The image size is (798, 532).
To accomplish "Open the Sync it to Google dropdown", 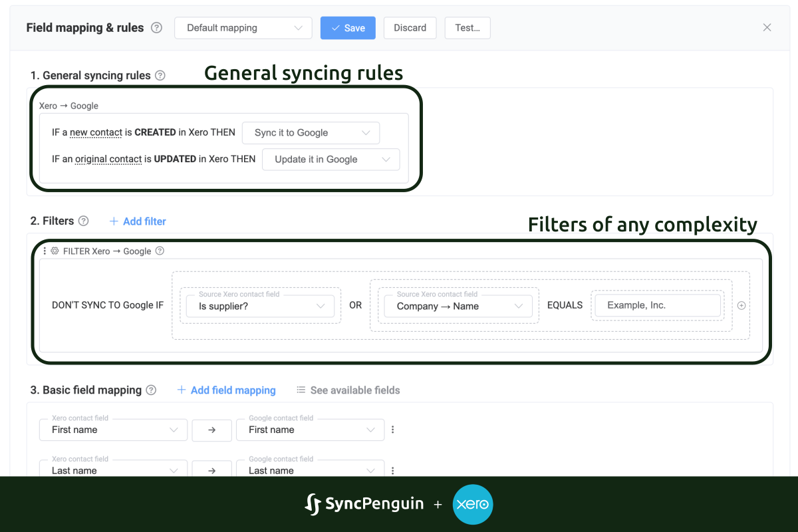I will (x=311, y=132).
